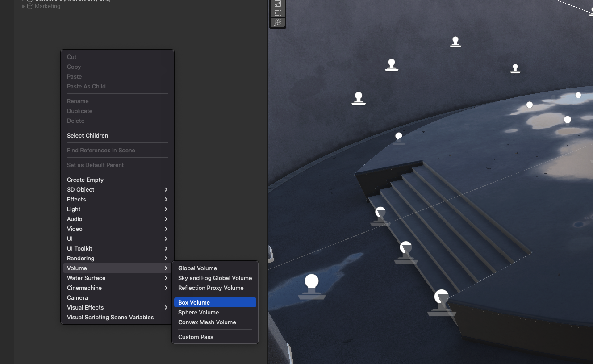Screen dimensions: 593x364
Task: Click the greyed Delete menu entry
Action: click(117, 121)
